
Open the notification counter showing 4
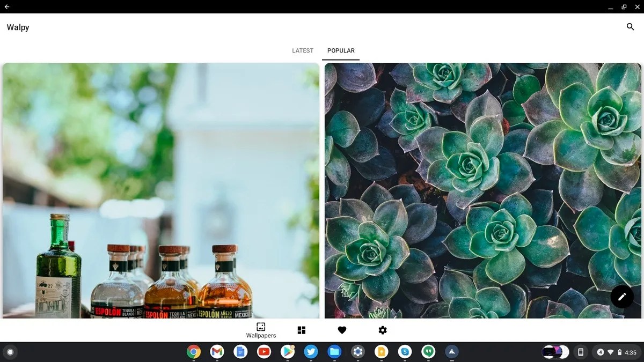[601, 352]
